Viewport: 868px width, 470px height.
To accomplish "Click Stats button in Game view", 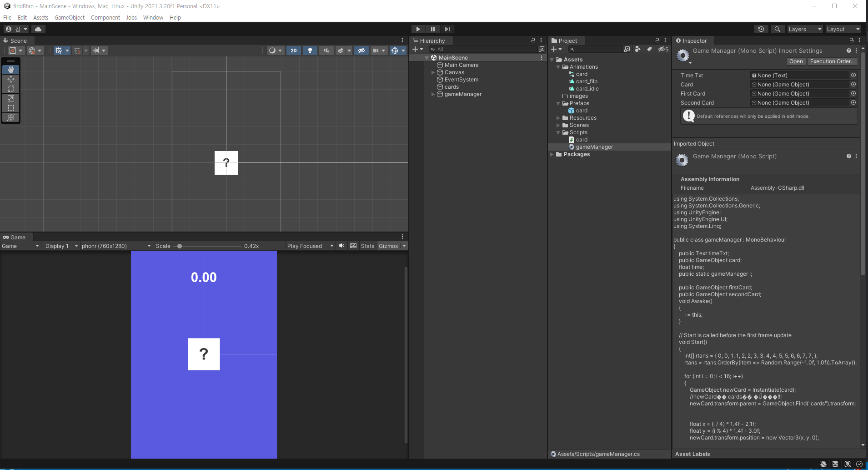I will coord(367,246).
